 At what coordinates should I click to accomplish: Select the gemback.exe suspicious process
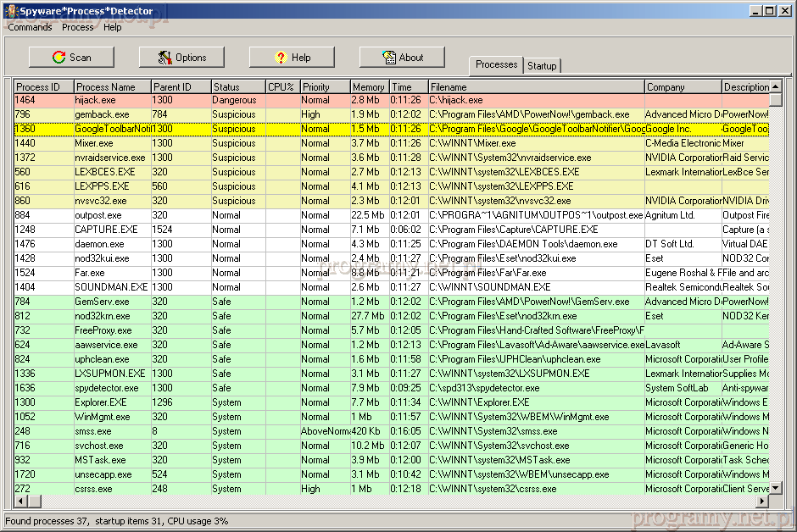pos(102,114)
